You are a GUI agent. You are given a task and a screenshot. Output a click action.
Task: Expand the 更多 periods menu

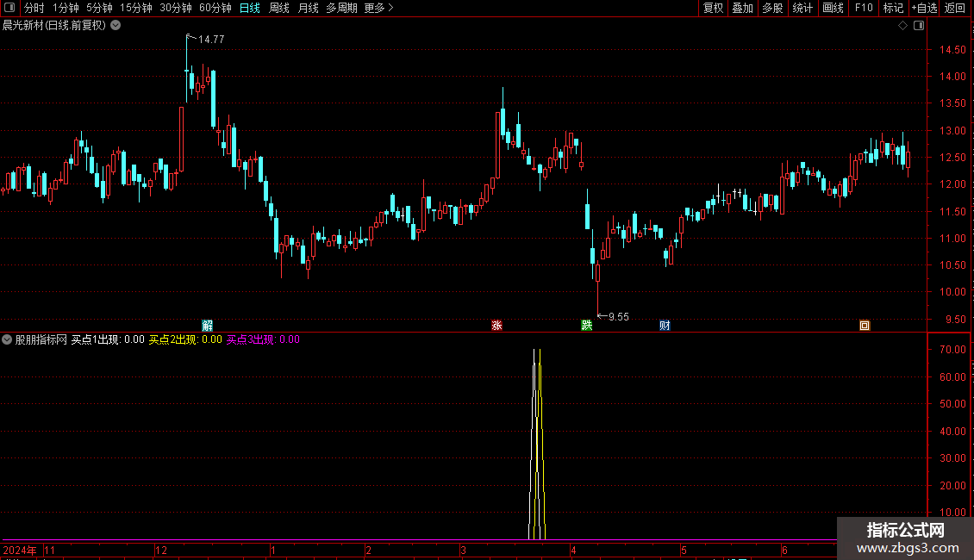pyautogui.click(x=379, y=8)
